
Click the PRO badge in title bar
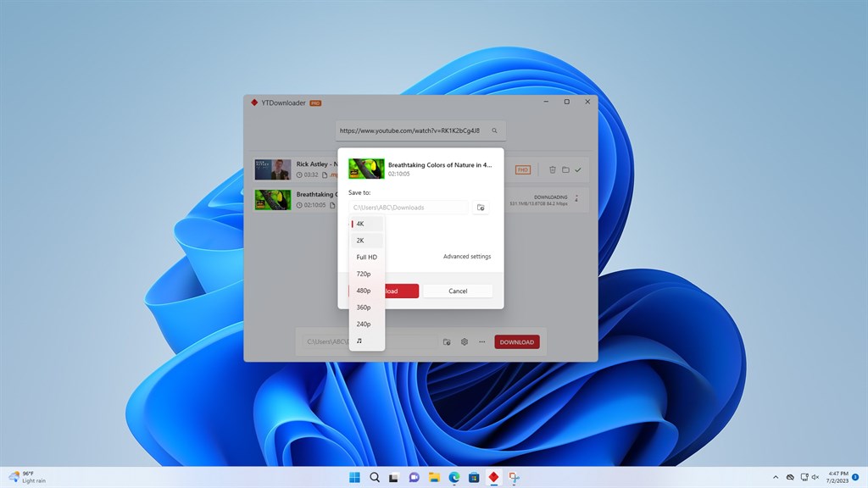[315, 103]
